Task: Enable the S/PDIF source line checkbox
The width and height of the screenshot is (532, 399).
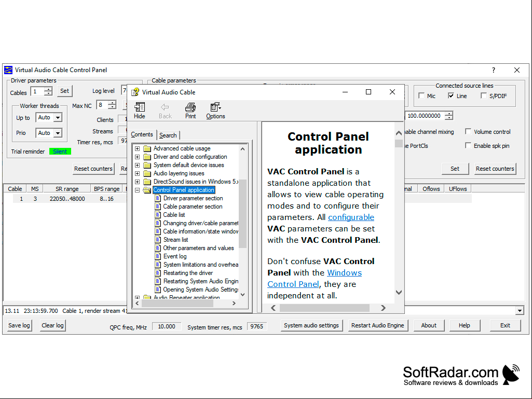Action: coord(484,95)
